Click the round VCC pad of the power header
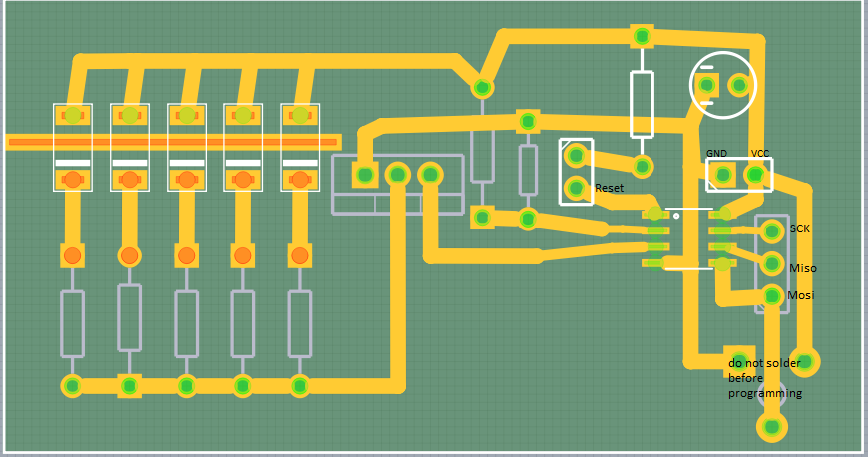Screen dimensions: 868x457 [x=755, y=175]
